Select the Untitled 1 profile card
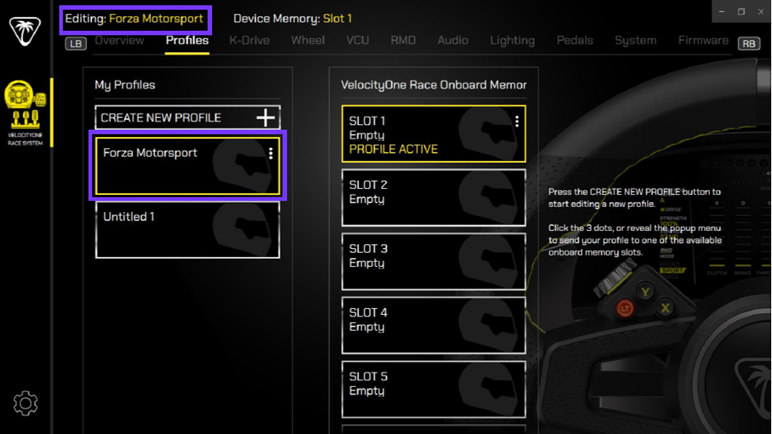This screenshot has width=772, height=434. click(x=188, y=230)
